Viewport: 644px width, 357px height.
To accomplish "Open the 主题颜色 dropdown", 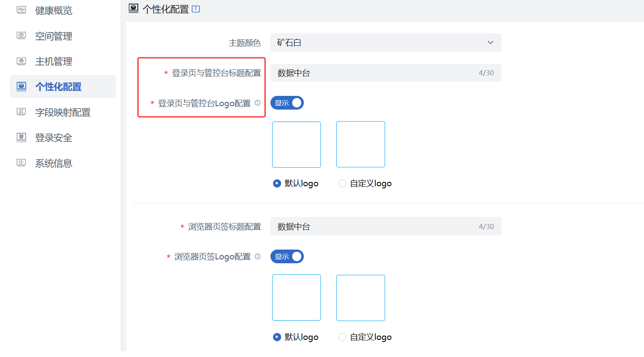I will [x=385, y=42].
